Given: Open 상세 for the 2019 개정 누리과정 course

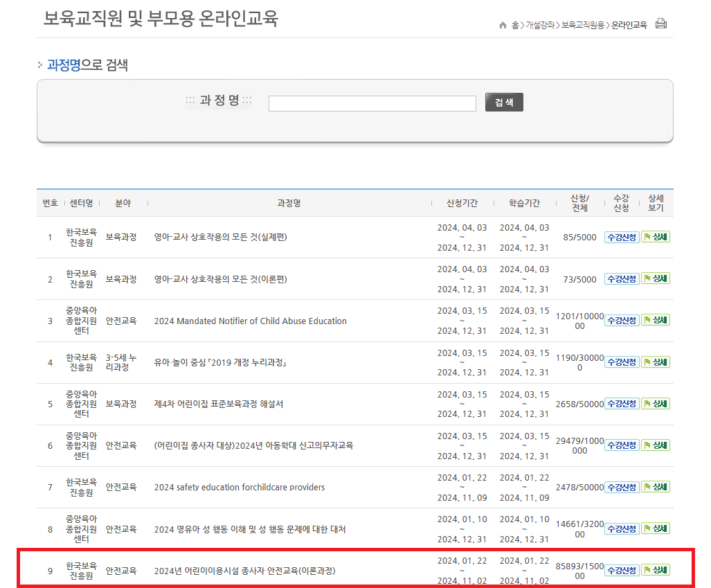Looking at the screenshot, I should (656, 362).
